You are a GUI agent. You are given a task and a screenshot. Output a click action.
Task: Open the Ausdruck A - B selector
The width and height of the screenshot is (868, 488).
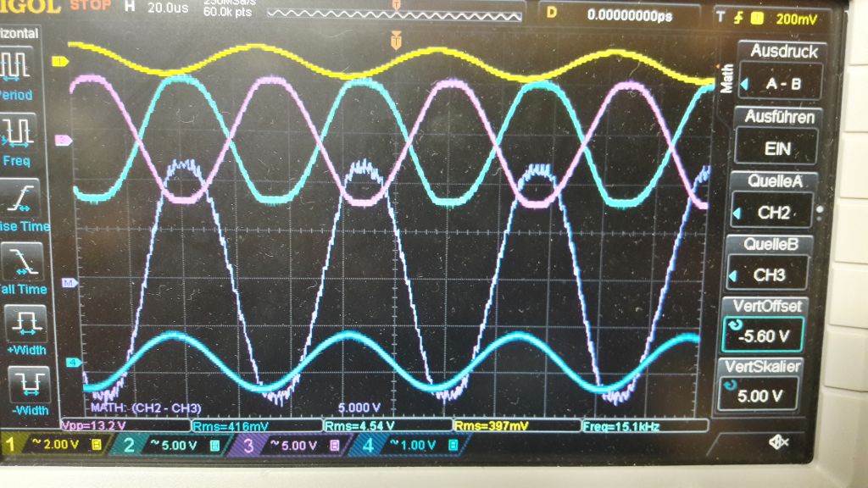[781, 84]
